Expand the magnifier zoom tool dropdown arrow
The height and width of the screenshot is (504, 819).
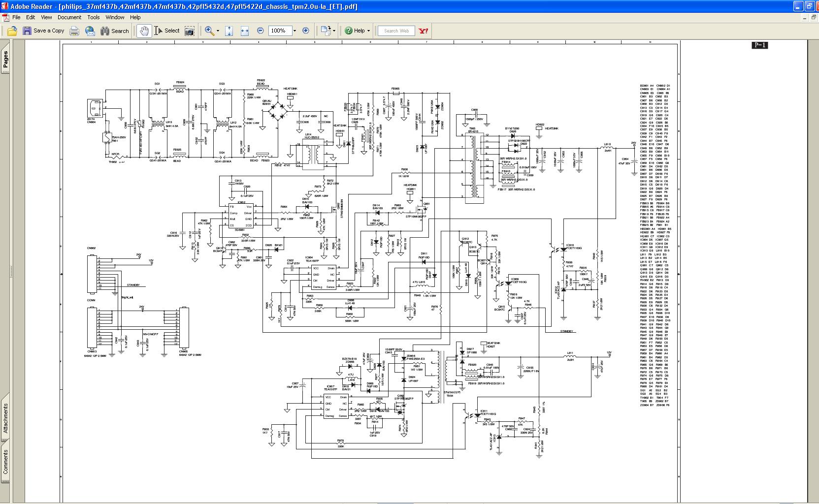tap(218, 31)
